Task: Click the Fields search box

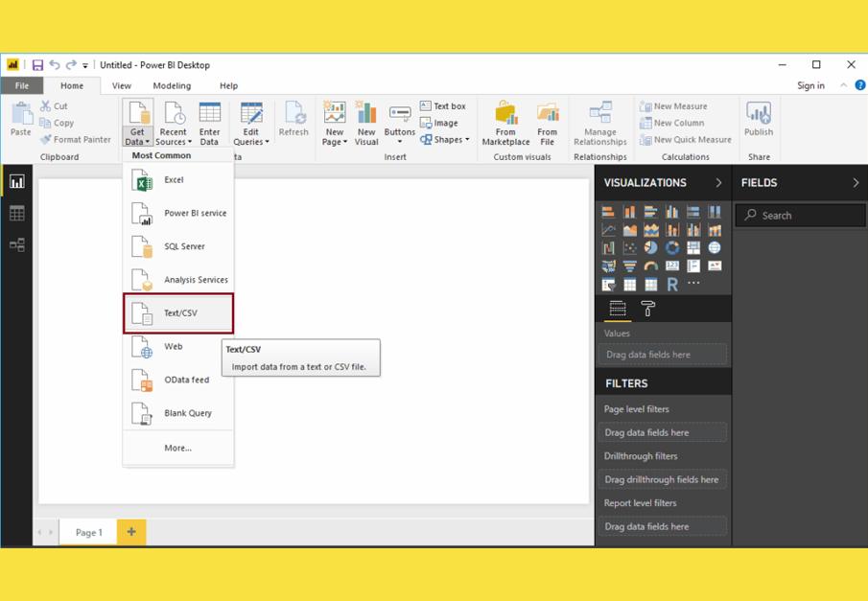Action: click(x=801, y=216)
